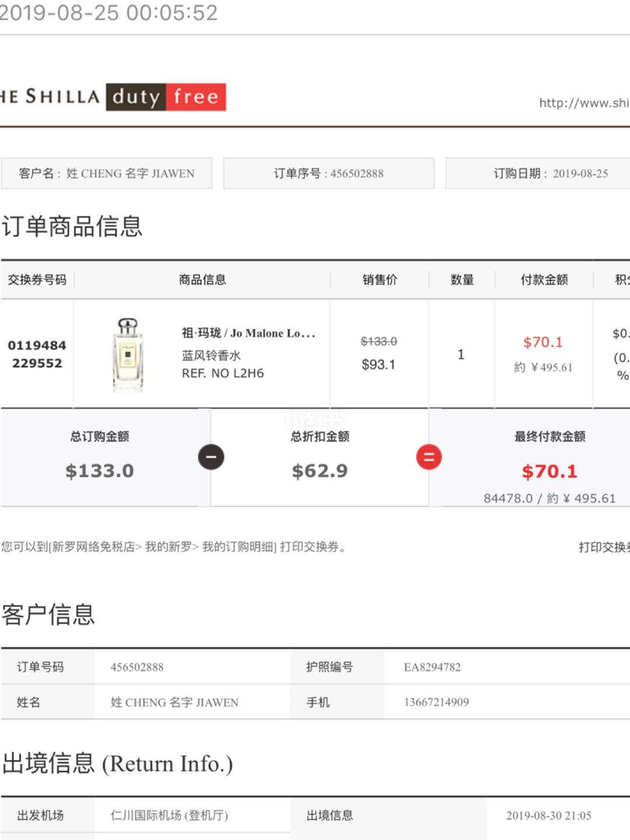Click 84478.0 / 約 ¥ 495.61 conversion text

549,499
